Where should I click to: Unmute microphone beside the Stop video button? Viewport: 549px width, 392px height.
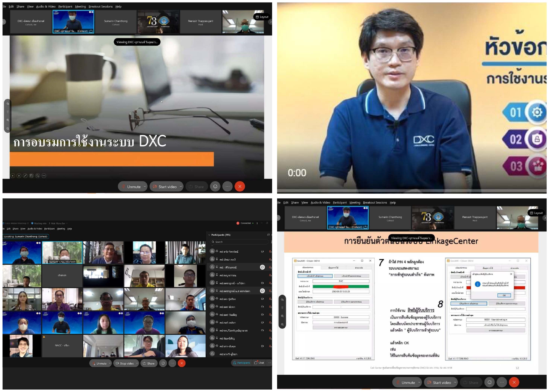pyautogui.click(x=100, y=363)
